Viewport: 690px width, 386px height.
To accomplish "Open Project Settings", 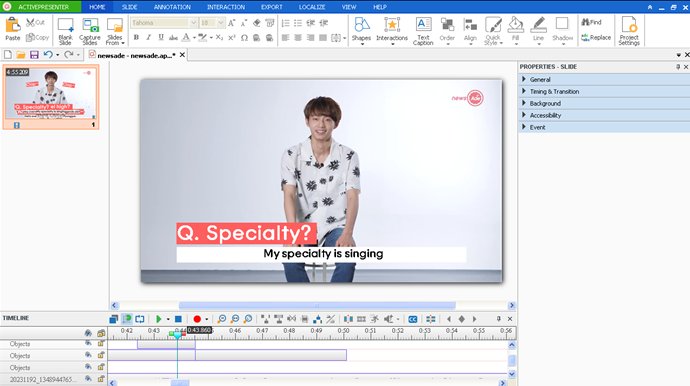I will 629,30.
